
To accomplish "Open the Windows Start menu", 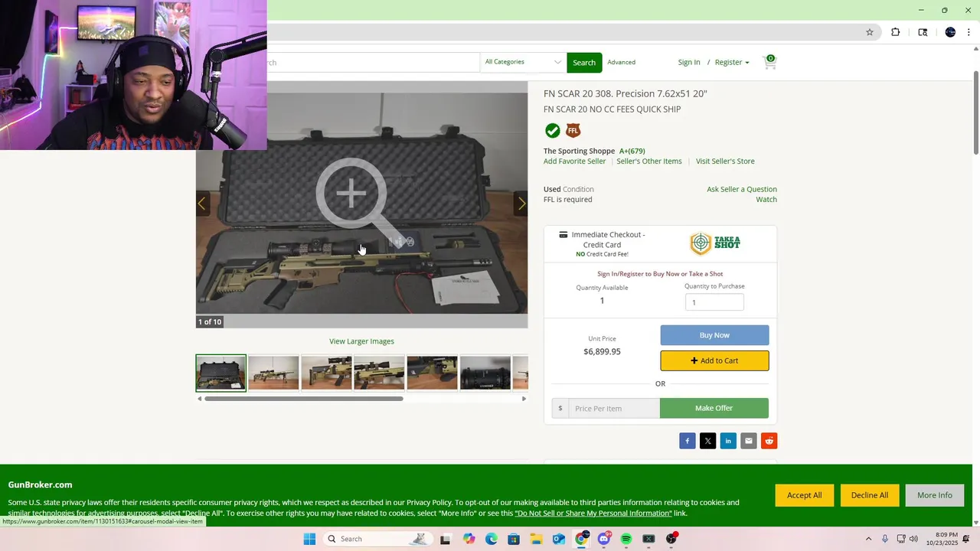I will [x=309, y=539].
